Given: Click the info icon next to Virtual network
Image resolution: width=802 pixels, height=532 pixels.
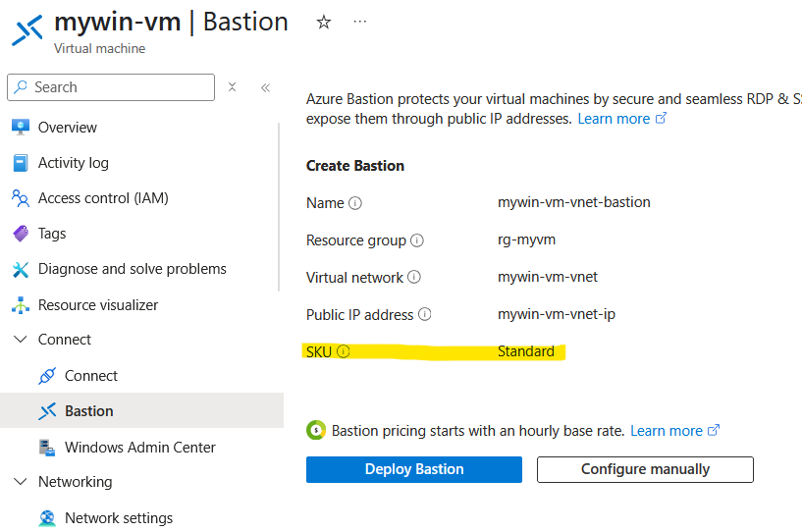Looking at the screenshot, I should [414, 277].
